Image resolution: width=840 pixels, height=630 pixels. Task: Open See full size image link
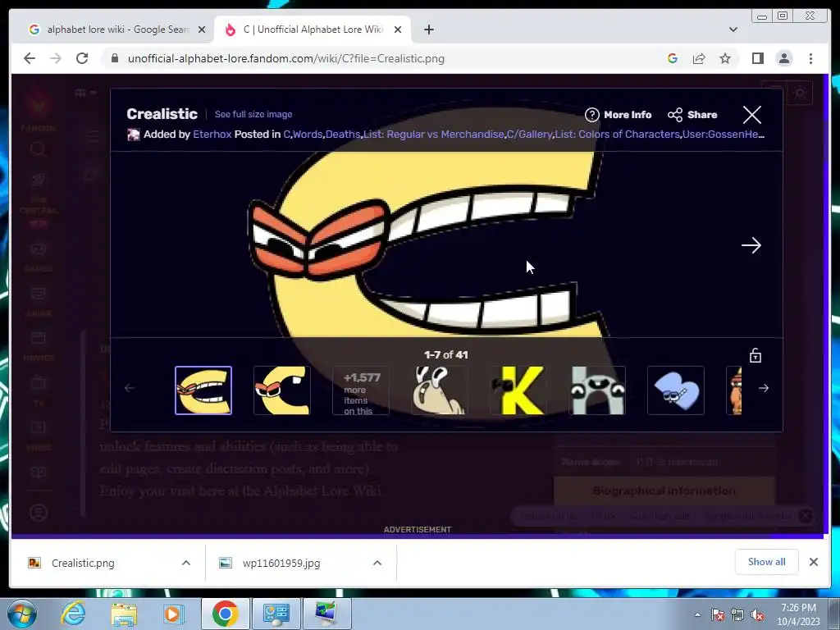pyautogui.click(x=253, y=114)
